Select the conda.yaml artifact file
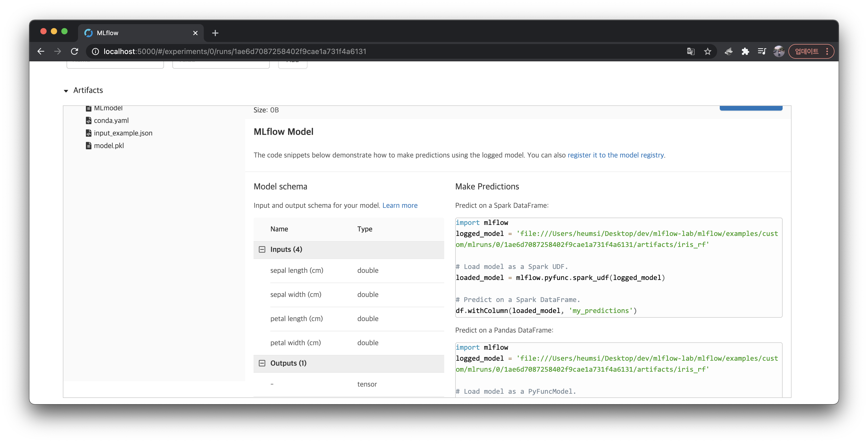Screen dimensions: 868x443 (111, 120)
